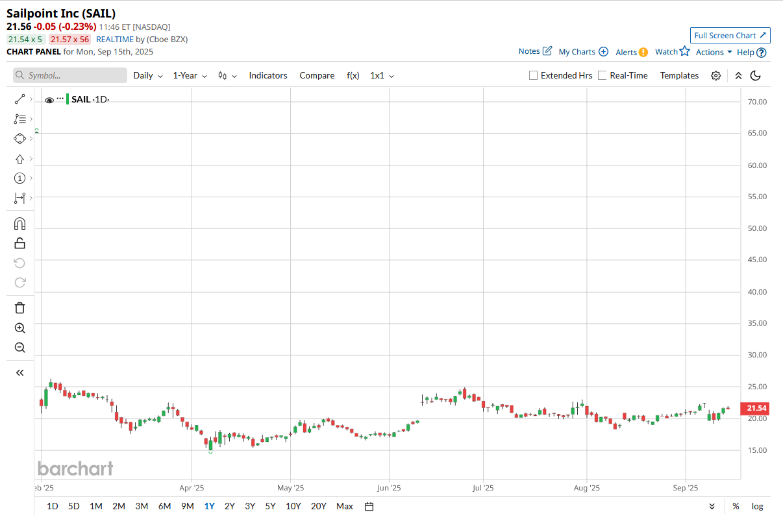Delete drawings with the trash icon
This screenshot has height=532, width=783.
[19, 308]
